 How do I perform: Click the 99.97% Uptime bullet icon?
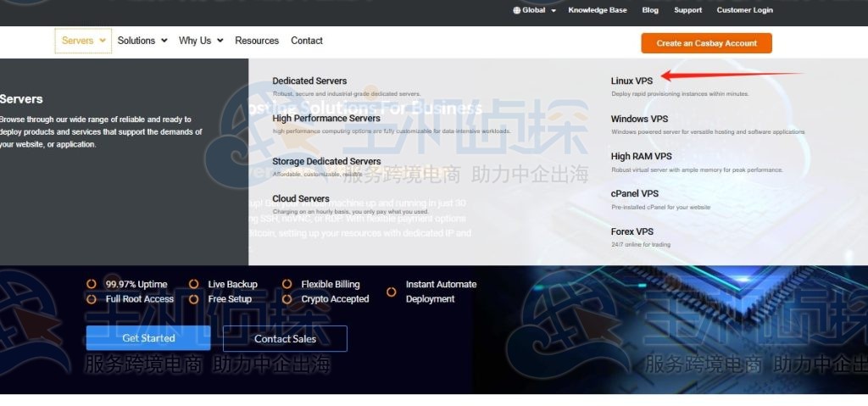click(92, 284)
